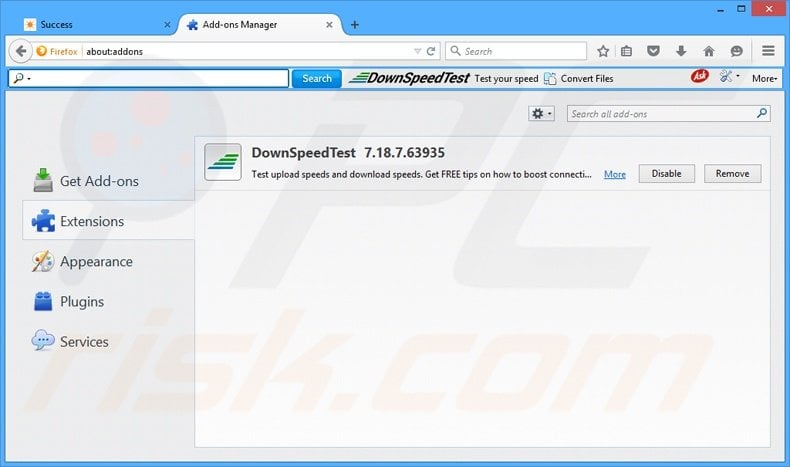Viewport: 790px width, 467px height.
Task: Click the Firefox browser search box
Action: pos(516,51)
